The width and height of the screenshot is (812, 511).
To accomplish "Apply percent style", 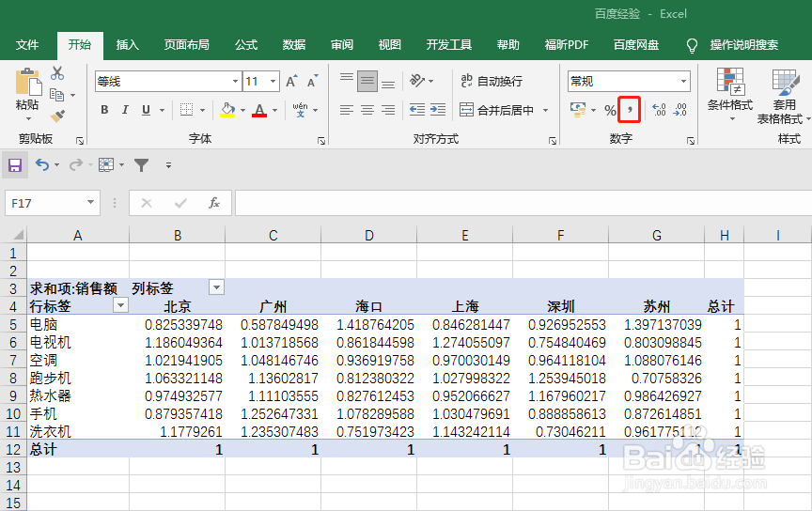I will [610, 110].
